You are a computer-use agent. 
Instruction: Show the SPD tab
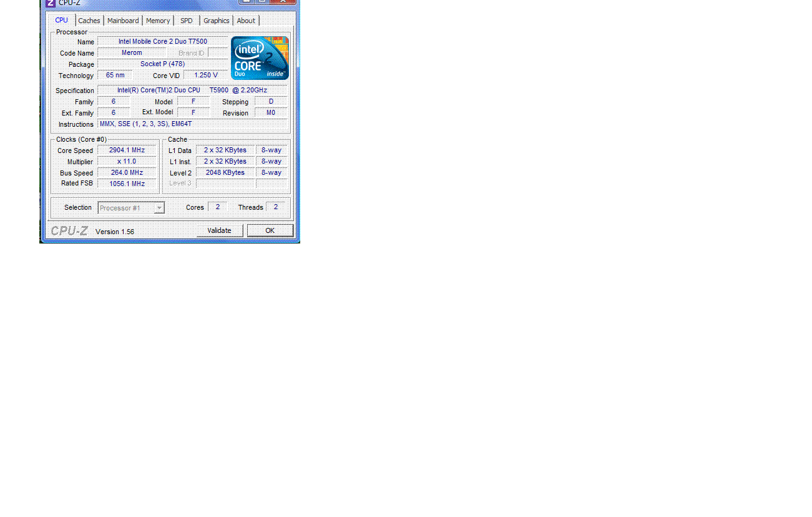point(187,21)
